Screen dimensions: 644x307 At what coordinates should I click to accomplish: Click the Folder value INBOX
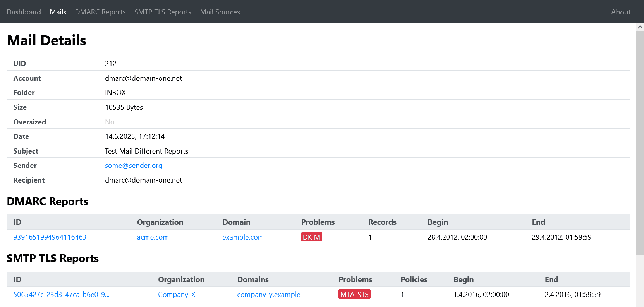(x=115, y=93)
